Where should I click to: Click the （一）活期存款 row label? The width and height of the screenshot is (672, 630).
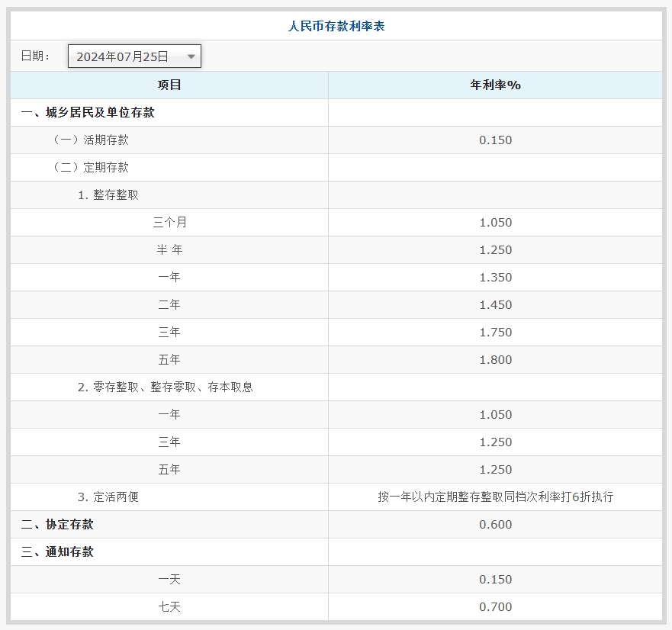tap(85, 140)
